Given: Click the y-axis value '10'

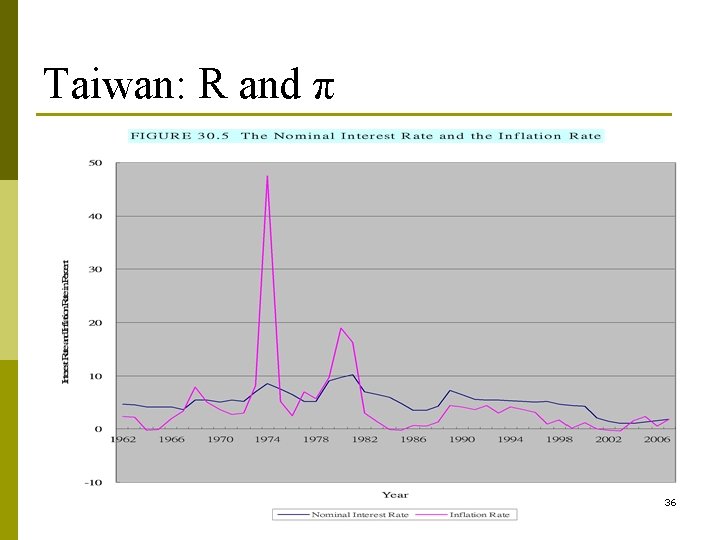Looking at the screenshot, I should (96, 376).
